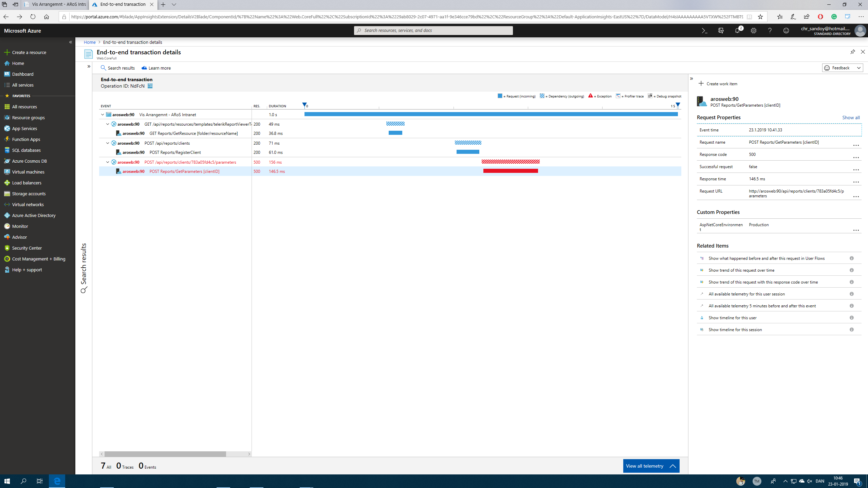Click the directory and subscription filter icon
The height and width of the screenshot is (488, 868).
tap(721, 31)
